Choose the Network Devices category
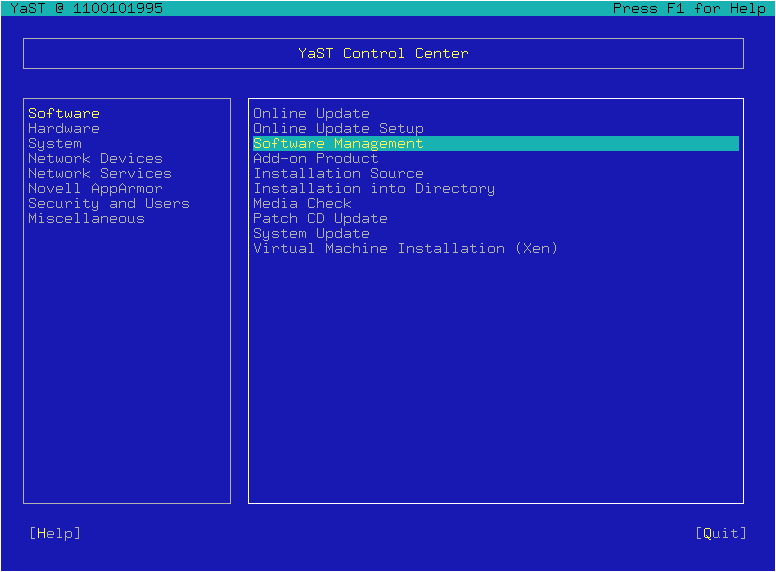 95,158
